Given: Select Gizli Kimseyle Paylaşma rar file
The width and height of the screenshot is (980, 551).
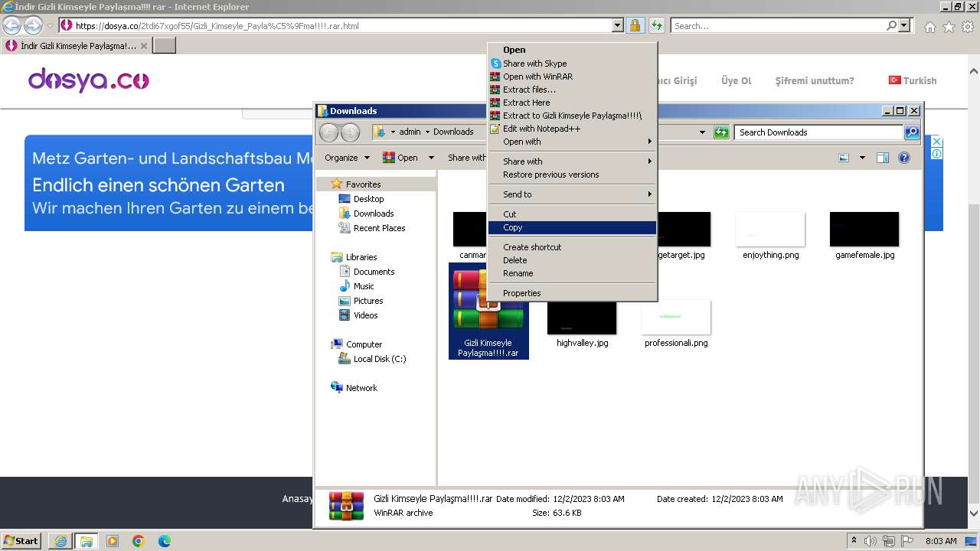Looking at the screenshot, I should (488, 311).
